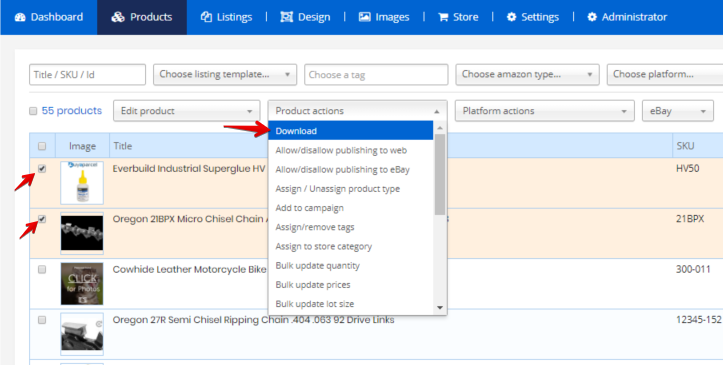Image resolution: width=723 pixels, height=365 pixels.
Task: Toggle the select-all checkbox in table header
Action: pyautogui.click(x=42, y=146)
